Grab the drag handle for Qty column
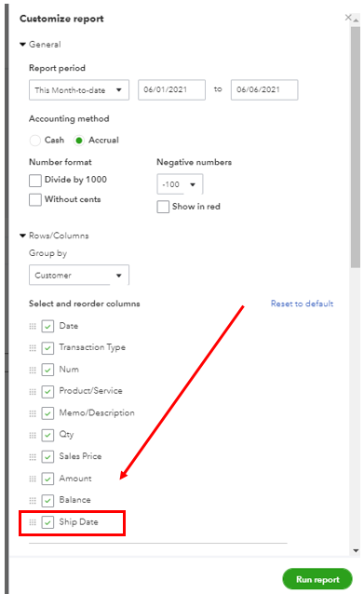The image size is (364, 594). (33, 435)
